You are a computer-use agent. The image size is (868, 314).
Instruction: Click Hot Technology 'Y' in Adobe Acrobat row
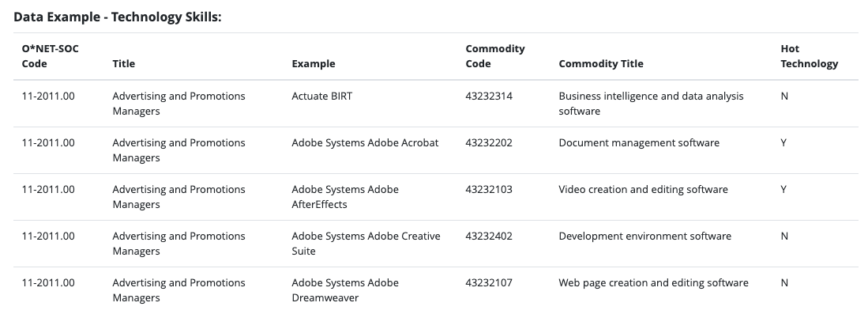[x=783, y=142]
